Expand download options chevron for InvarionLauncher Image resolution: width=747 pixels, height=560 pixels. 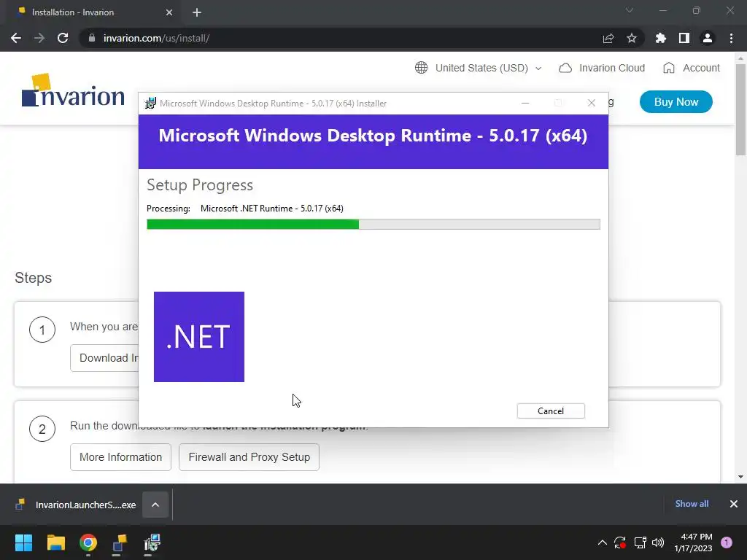[155, 505]
